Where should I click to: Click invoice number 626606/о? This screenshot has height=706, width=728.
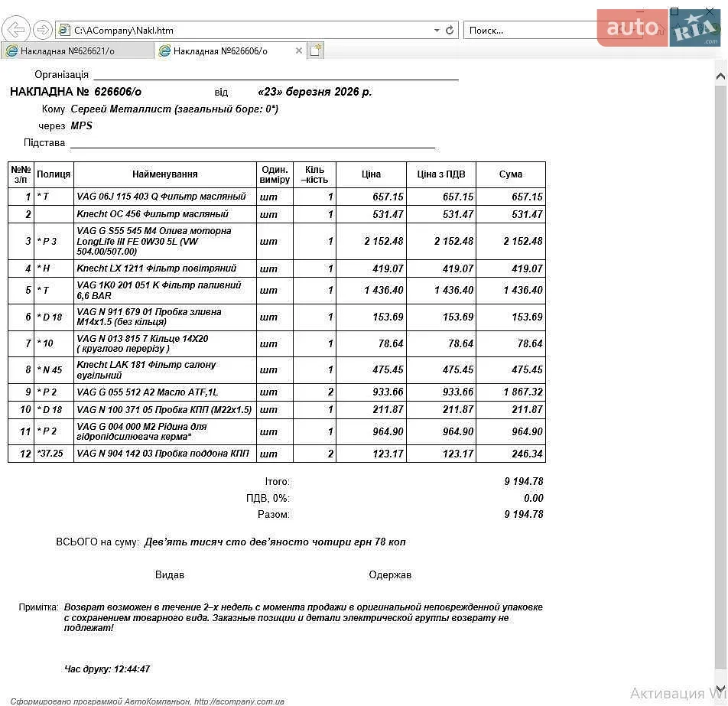tap(118, 92)
